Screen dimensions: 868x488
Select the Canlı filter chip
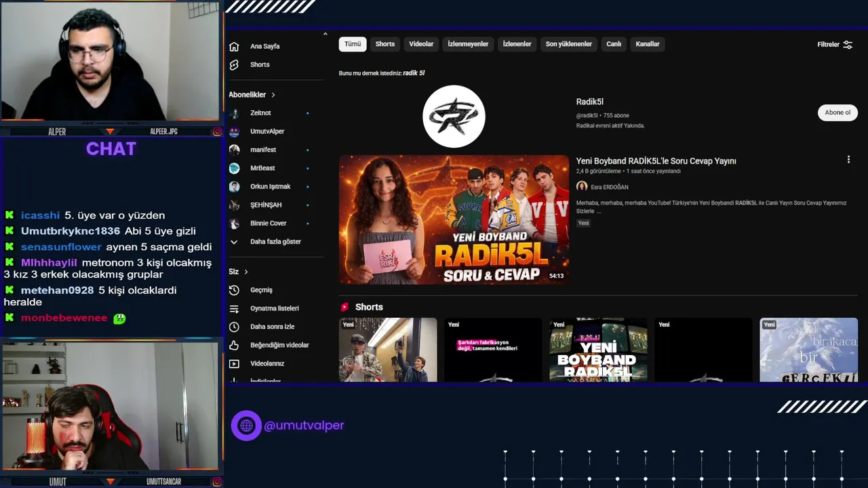click(x=614, y=44)
